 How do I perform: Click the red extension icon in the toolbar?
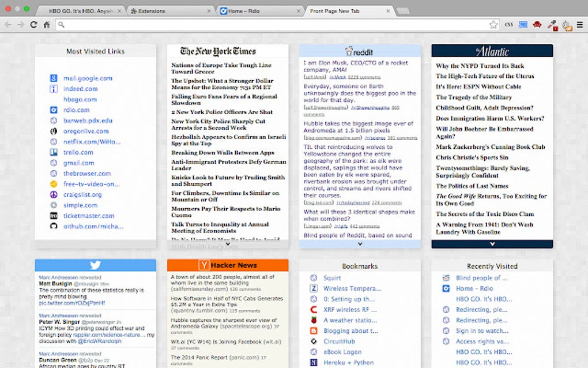click(x=536, y=25)
